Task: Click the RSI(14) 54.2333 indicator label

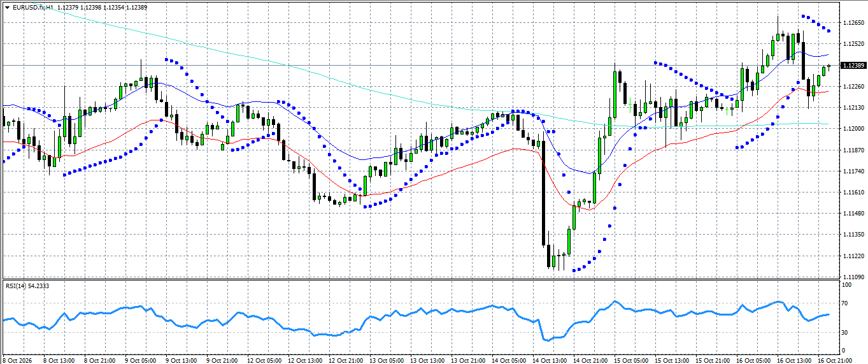Action: [x=27, y=286]
